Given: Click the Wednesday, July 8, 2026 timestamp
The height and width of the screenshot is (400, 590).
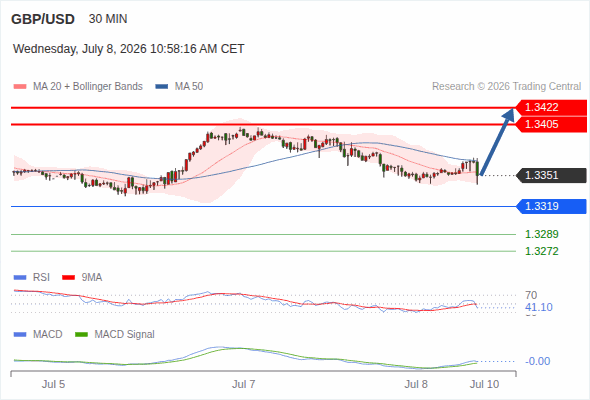Looking at the screenshot, I should coord(129,49).
